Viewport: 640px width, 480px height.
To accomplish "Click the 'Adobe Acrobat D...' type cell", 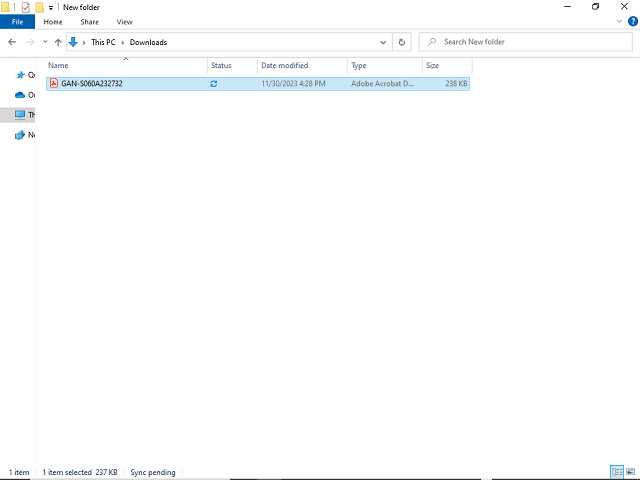I will [382, 84].
